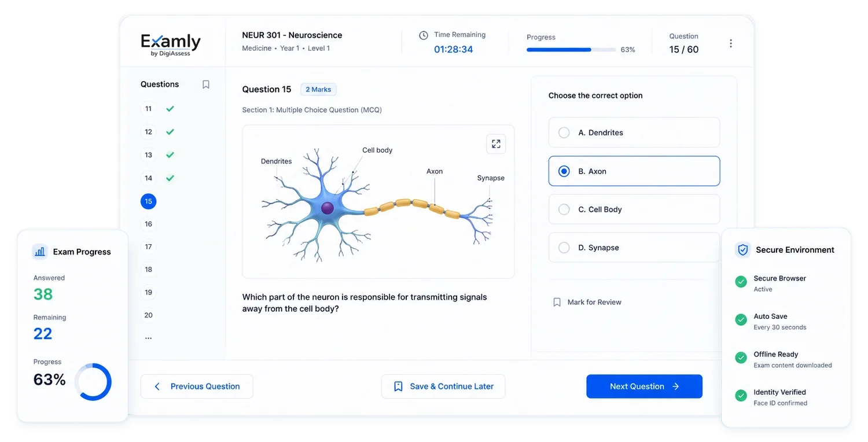Select option A. Dendrites
The width and height of the screenshot is (868, 442).
(634, 132)
